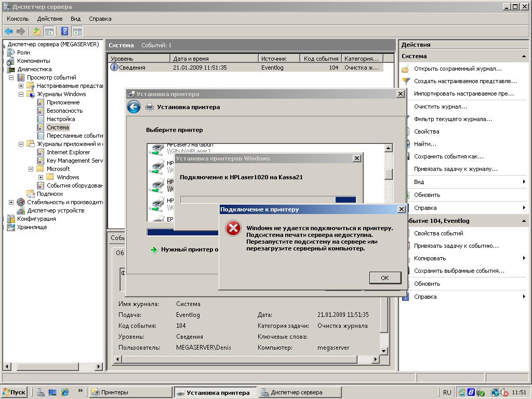Image resolution: width=532 pixels, height=399 pixels.
Task: Click the Диспетчер устройств tree icon
Action: tap(21, 211)
